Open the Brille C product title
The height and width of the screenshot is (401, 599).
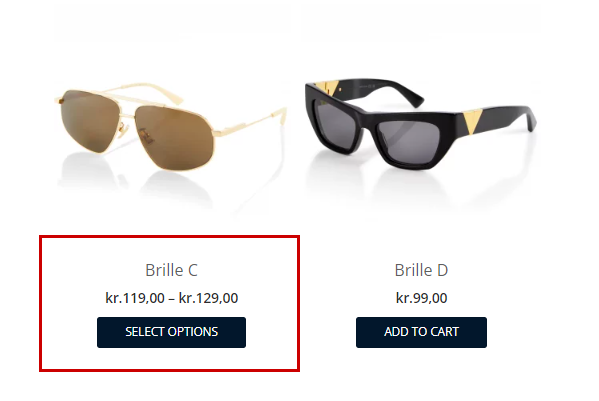point(171,270)
